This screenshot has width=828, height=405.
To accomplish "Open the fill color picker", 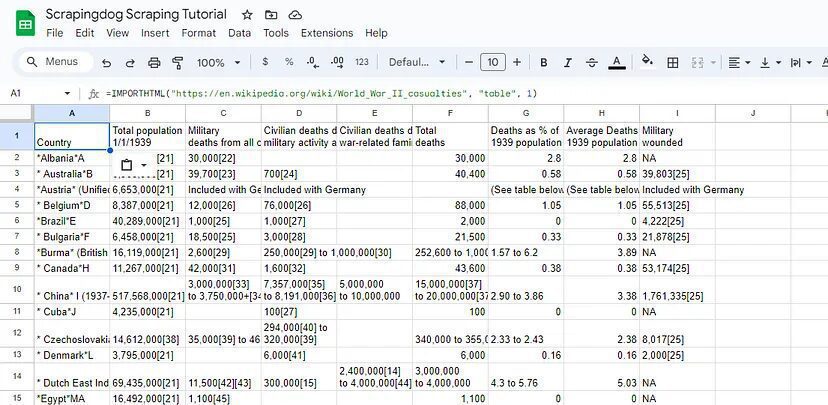I will pos(647,63).
